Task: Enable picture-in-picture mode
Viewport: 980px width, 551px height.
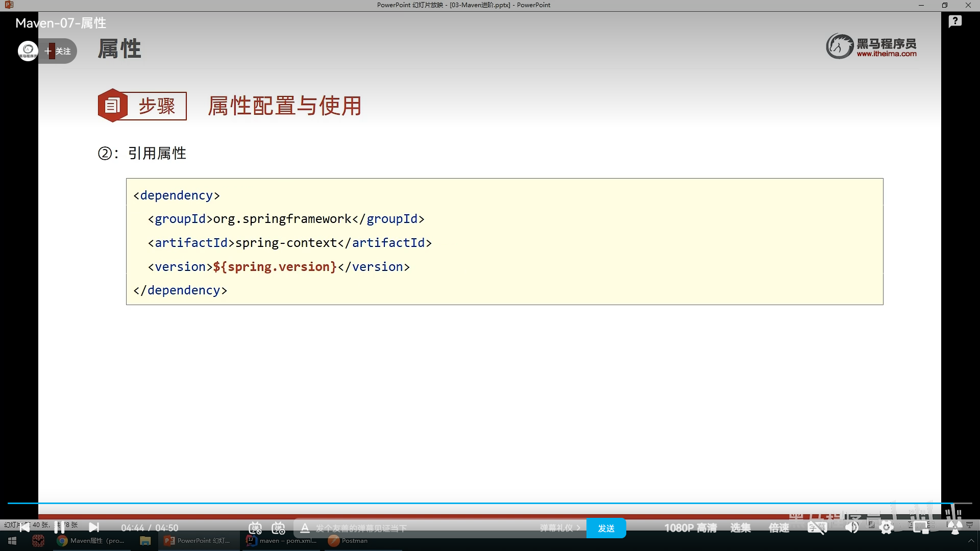Action: point(921,528)
